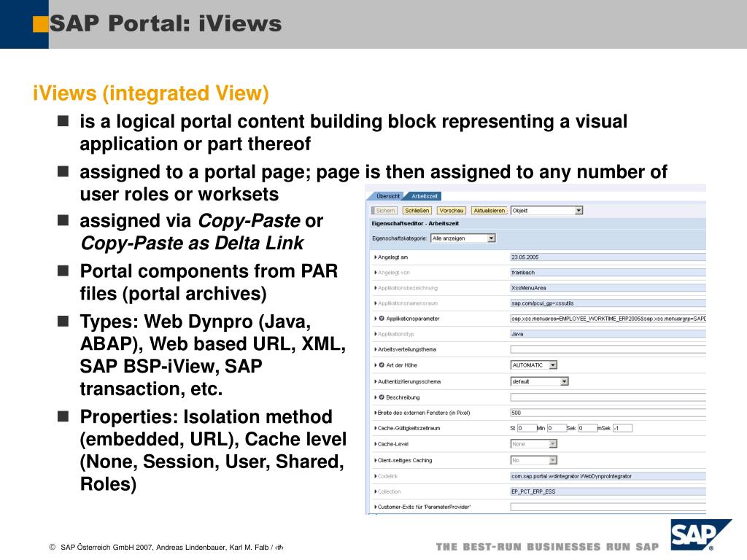Click the Beschreibung input field

click(x=608, y=397)
